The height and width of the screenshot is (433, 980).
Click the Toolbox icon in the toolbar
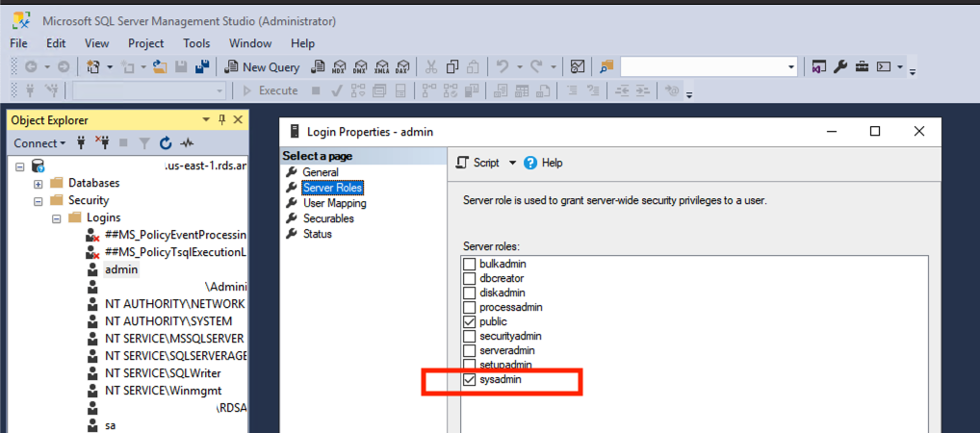(862, 66)
